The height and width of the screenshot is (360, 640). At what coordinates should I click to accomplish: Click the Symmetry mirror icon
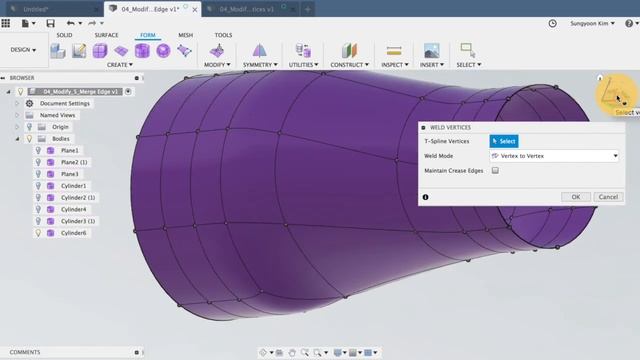click(260, 50)
